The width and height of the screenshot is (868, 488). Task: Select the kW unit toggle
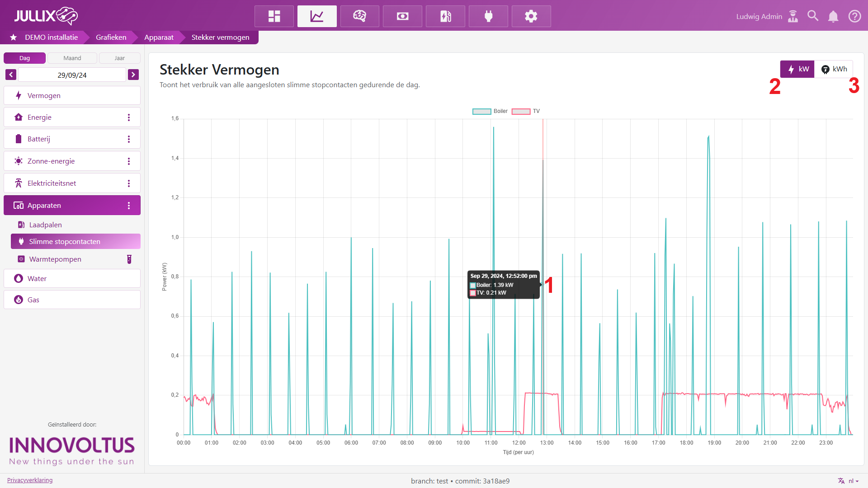(798, 69)
